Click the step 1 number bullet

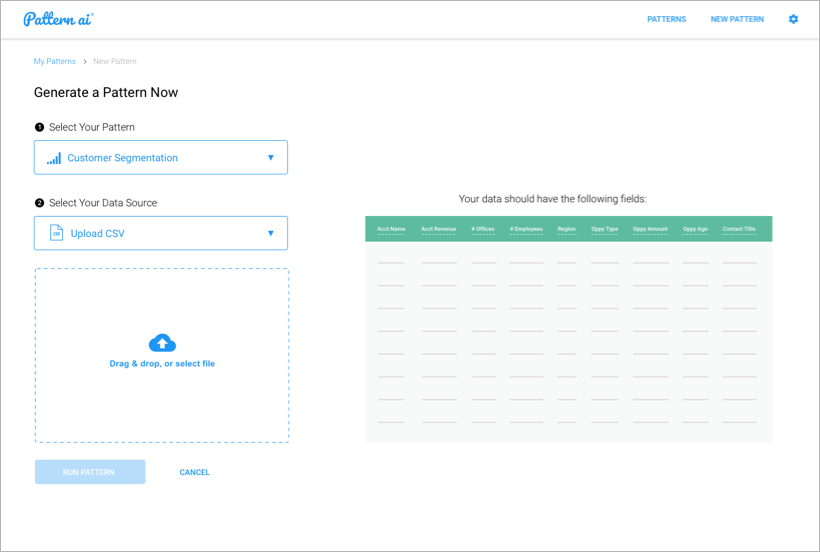tap(39, 128)
